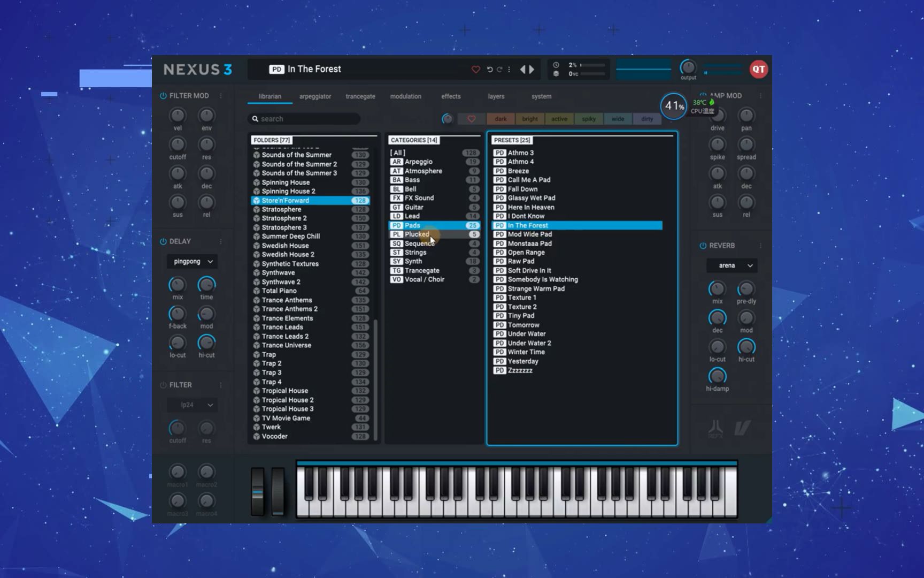Toggle REVERB power button
Screen dimensions: 924x578
pos(703,246)
